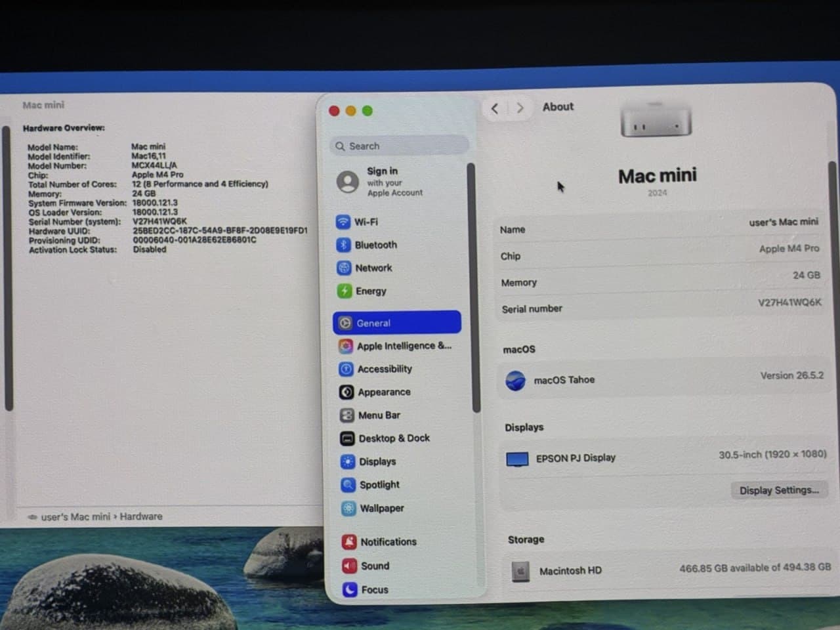The width and height of the screenshot is (840, 630).
Task: Click the macOS Tahoe icon
Action: [x=516, y=380]
